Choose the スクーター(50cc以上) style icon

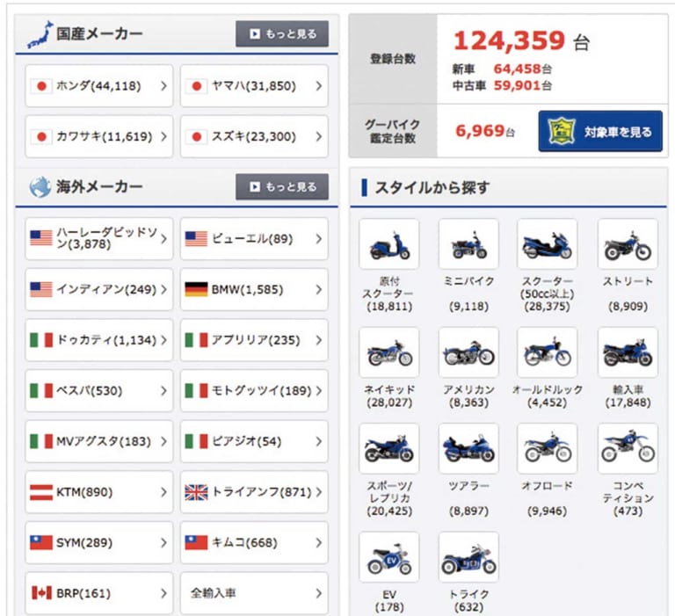[548, 244]
